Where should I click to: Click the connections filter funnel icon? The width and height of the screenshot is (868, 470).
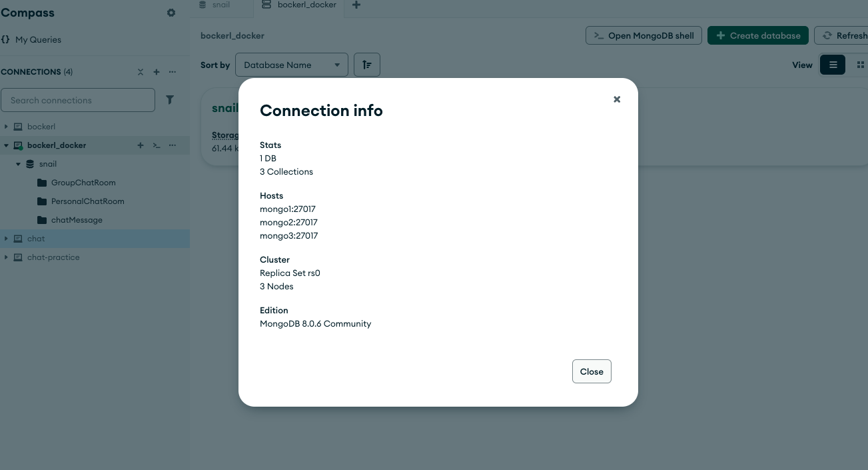[x=170, y=100]
